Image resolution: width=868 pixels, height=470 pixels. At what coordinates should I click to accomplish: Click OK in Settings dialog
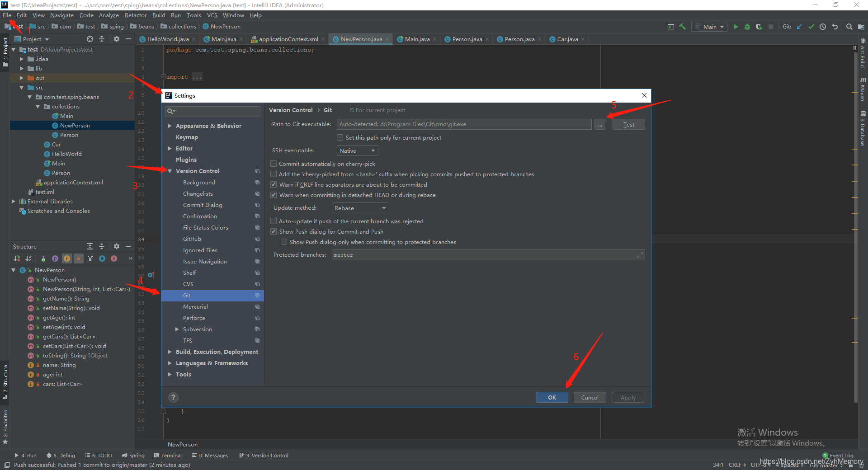coord(552,398)
